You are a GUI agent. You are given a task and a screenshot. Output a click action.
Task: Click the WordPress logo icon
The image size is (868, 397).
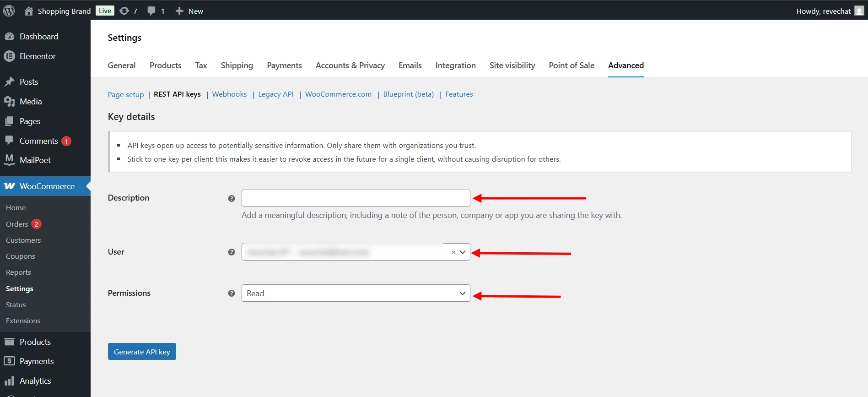[x=9, y=11]
